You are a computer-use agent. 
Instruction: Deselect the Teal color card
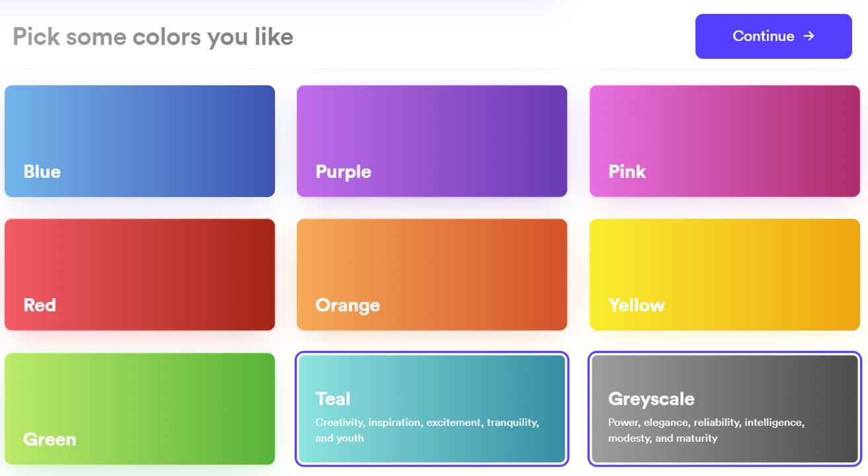pos(432,409)
